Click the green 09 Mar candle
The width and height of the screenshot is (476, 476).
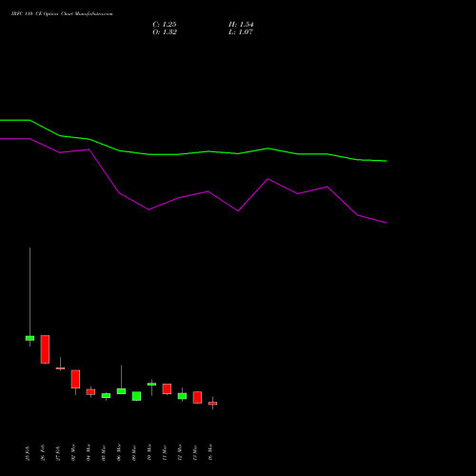click(136, 396)
